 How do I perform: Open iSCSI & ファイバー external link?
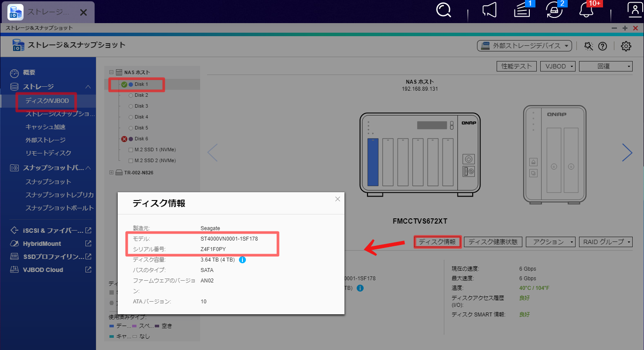tap(88, 230)
